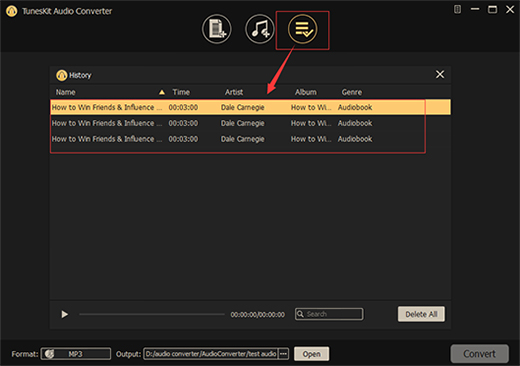The image size is (520, 366).
Task: Maximize the TunesKit window
Action: [x=492, y=9]
